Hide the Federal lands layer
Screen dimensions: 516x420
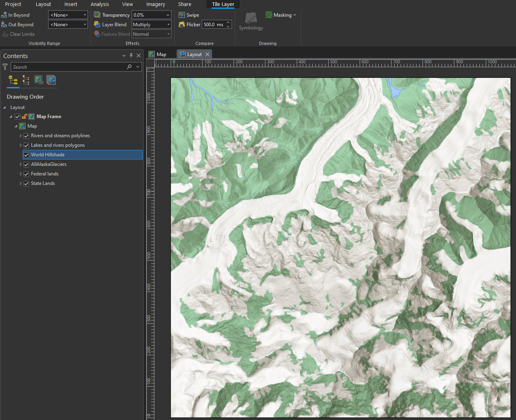tap(26, 174)
